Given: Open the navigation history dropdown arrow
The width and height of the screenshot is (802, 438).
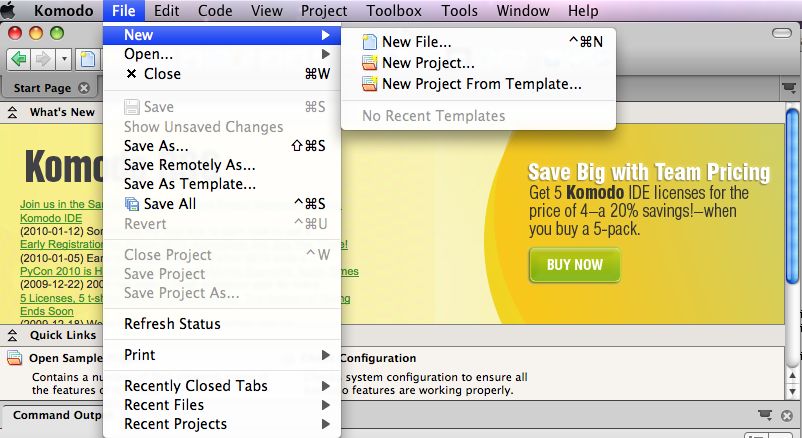Looking at the screenshot, I should (x=65, y=58).
